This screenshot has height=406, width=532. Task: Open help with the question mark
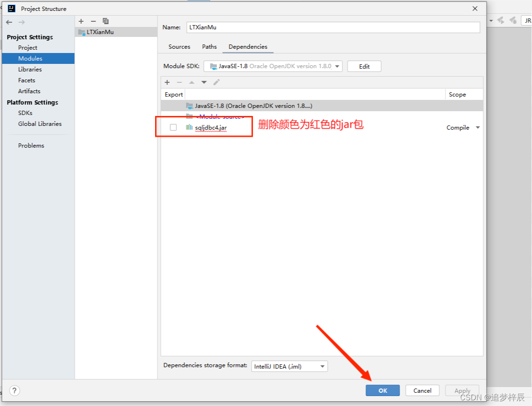(14, 390)
